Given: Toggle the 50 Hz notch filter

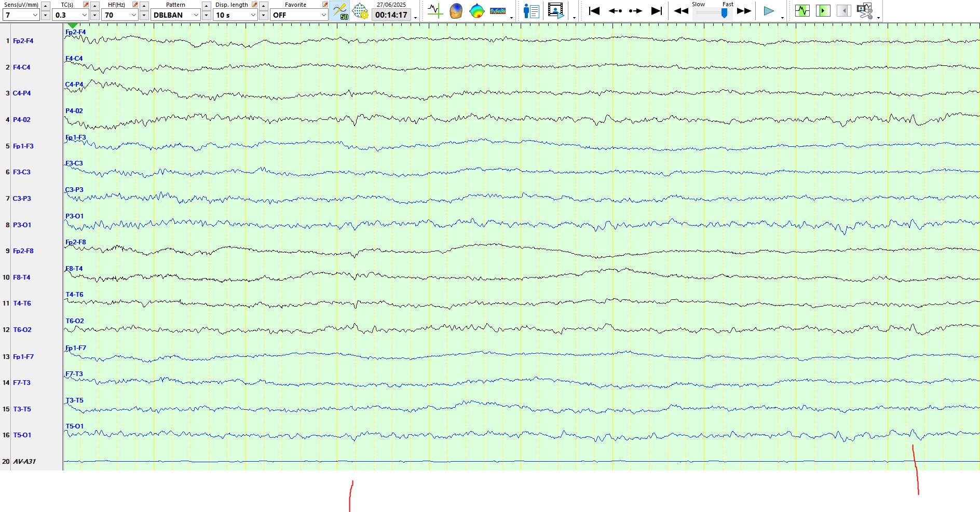Looking at the screenshot, I should (x=340, y=10).
